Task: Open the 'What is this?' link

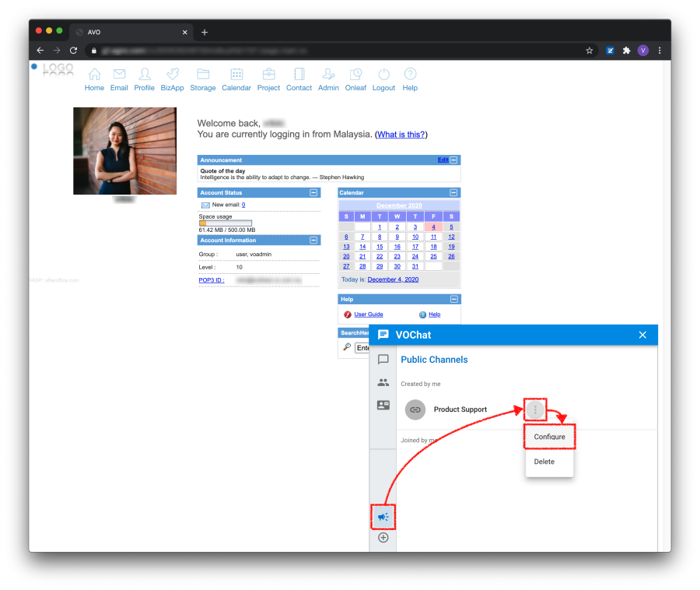Action: 401,134
